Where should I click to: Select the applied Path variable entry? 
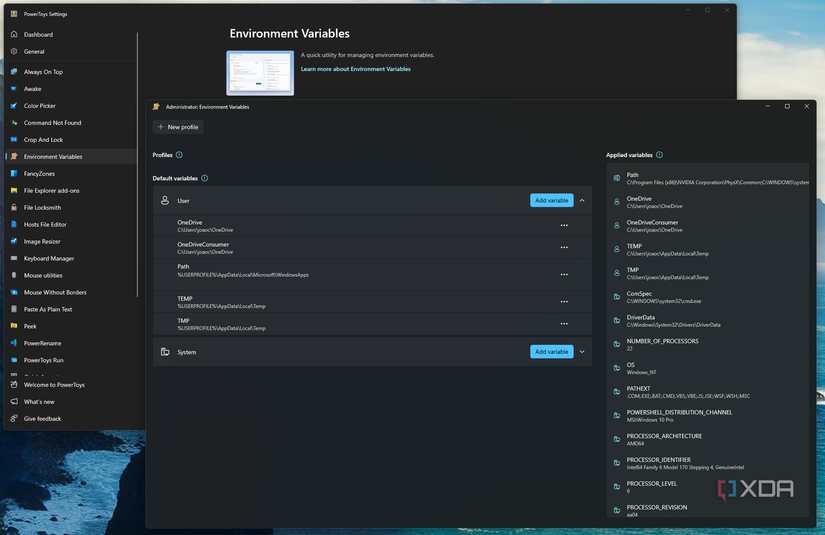[x=708, y=178]
